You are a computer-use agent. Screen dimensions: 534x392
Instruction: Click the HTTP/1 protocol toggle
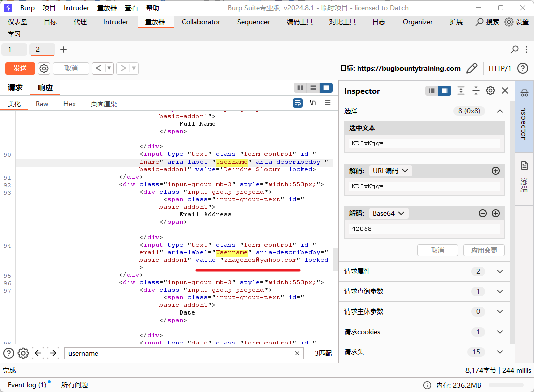(500, 68)
